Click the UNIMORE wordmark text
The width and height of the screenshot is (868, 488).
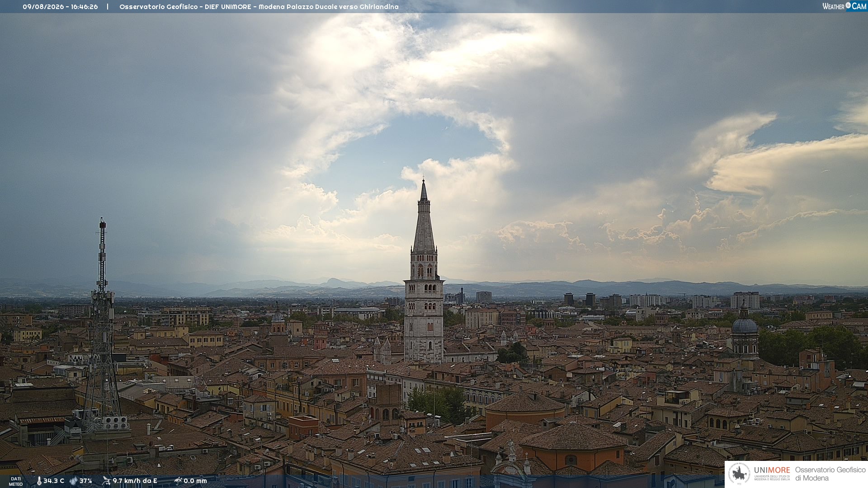(772, 470)
